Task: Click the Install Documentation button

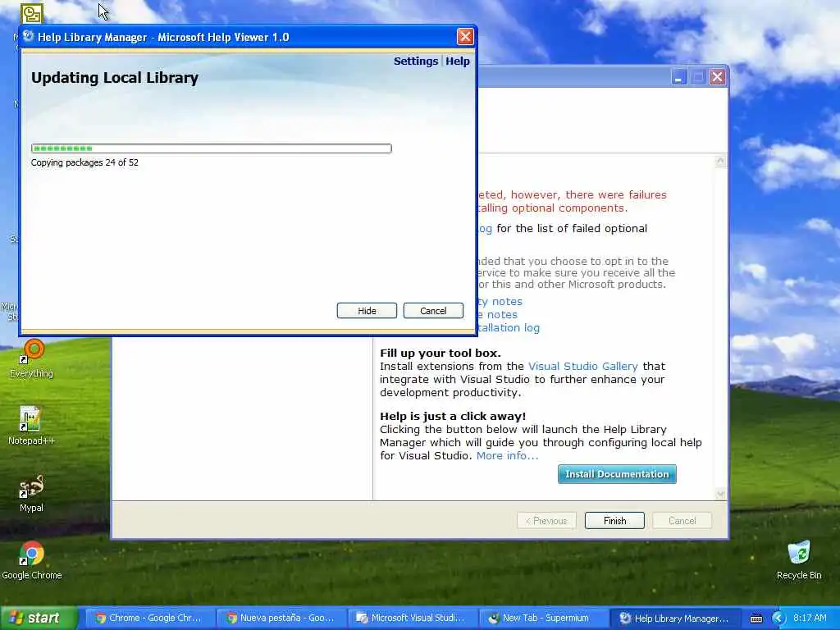Action: tap(617, 474)
